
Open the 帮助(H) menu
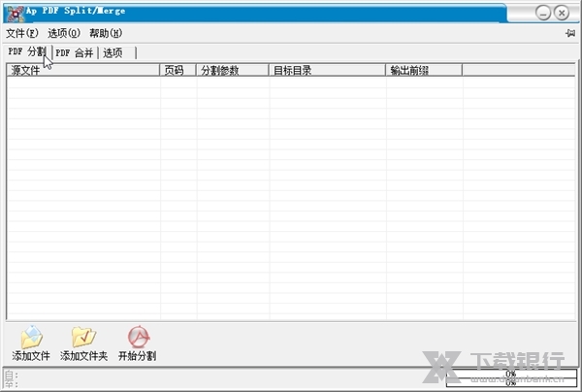click(x=106, y=33)
